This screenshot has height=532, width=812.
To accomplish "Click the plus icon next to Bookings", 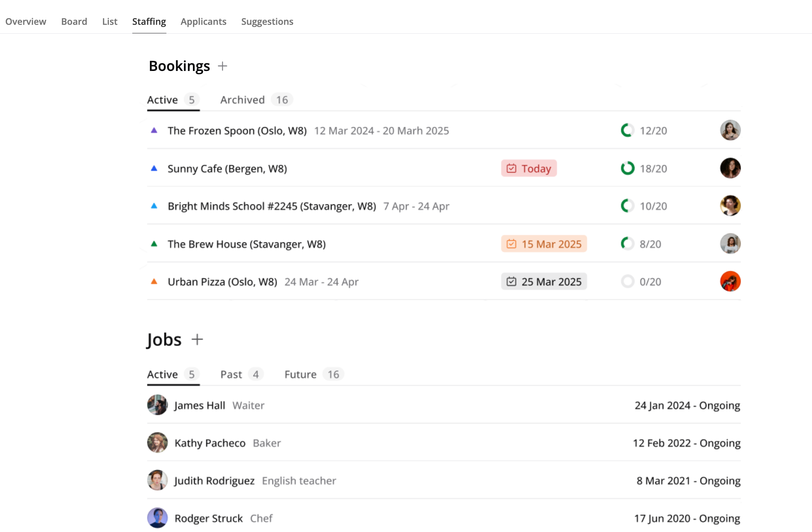I will click(222, 66).
